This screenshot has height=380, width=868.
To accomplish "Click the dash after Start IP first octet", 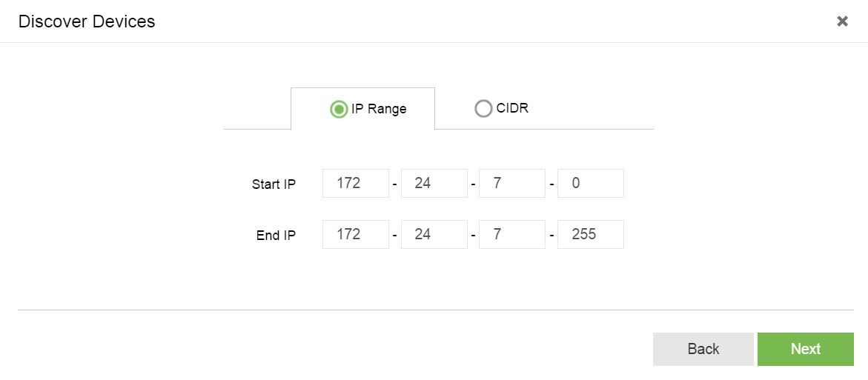I will [395, 184].
